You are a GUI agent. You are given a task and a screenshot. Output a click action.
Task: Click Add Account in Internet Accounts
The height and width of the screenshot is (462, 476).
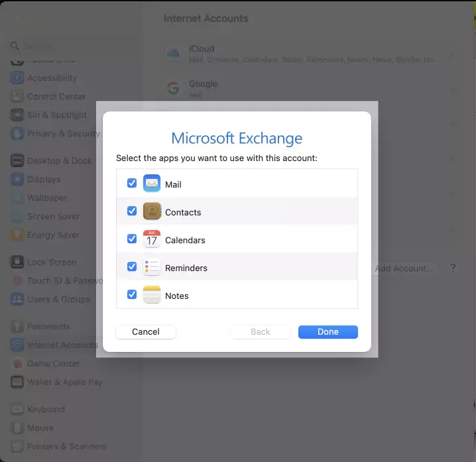tap(404, 268)
